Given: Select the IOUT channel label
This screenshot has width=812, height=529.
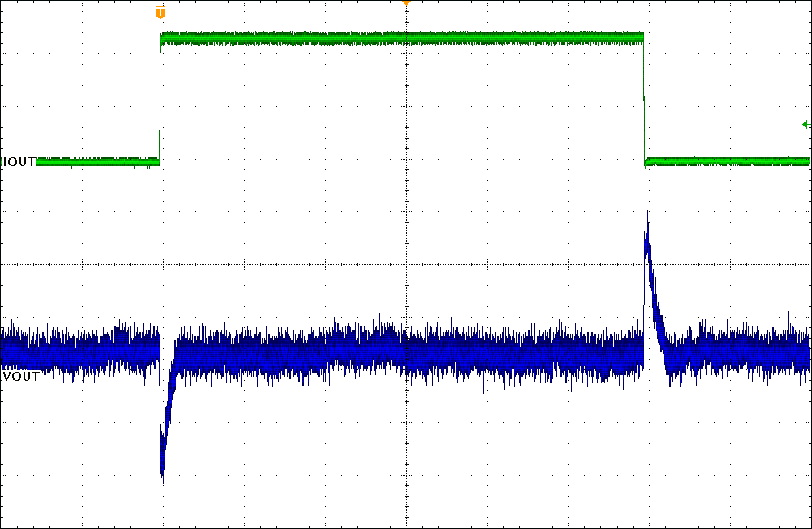Looking at the screenshot, I should [19, 162].
